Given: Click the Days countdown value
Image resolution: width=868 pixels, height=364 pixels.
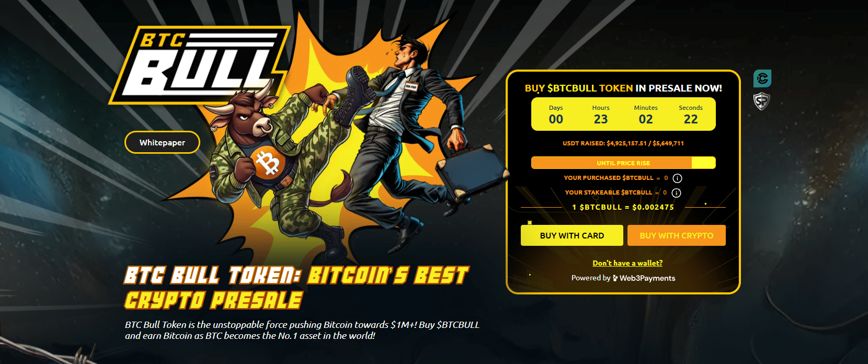Looking at the screenshot, I should click(556, 119).
